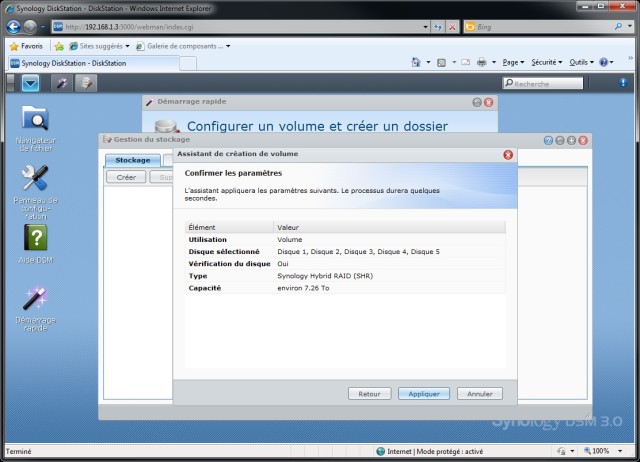Open Panneau de configuration desktop icon
Image resolution: width=640 pixels, height=462 pixels.
[36, 192]
